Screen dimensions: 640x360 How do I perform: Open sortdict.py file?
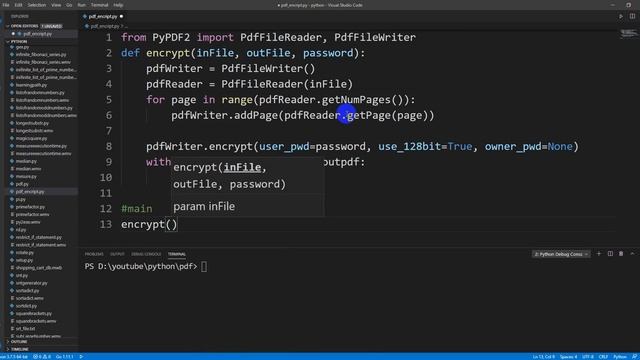point(26,306)
